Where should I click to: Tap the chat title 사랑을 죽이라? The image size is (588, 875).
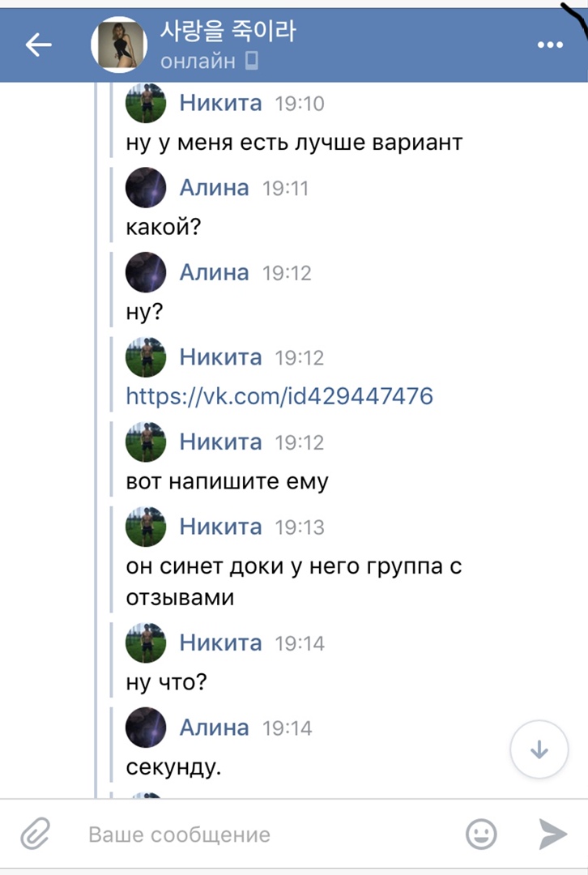coord(228,32)
